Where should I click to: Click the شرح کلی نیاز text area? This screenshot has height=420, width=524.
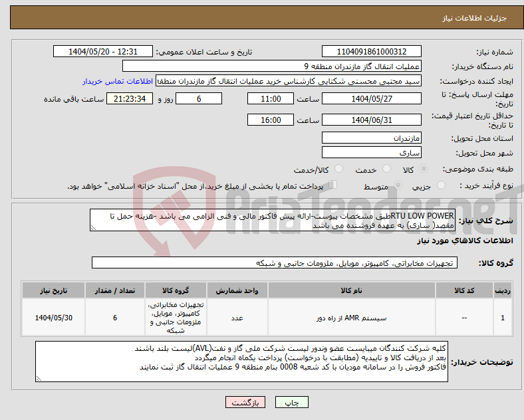point(273,220)
